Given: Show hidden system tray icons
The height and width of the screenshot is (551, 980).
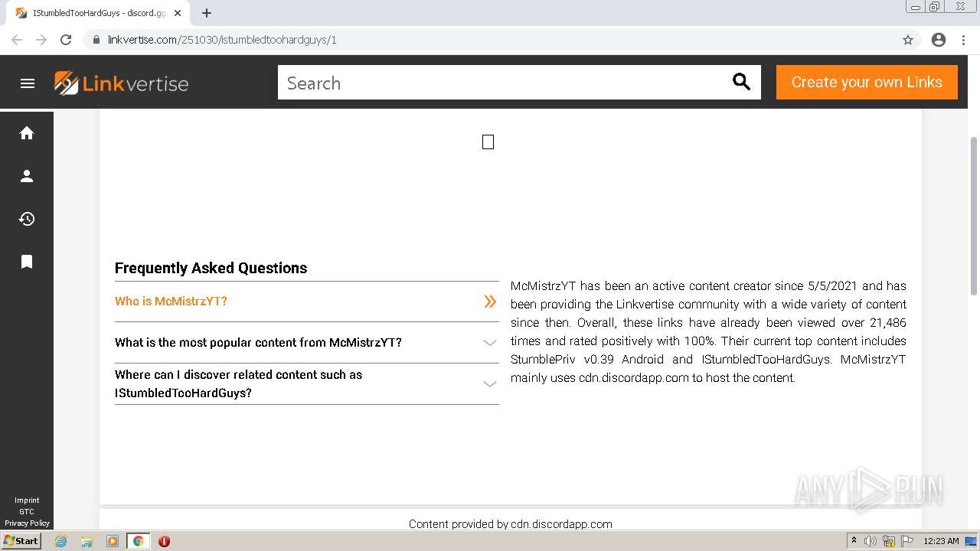Looking at the screenshot, I should coord(854,541).
